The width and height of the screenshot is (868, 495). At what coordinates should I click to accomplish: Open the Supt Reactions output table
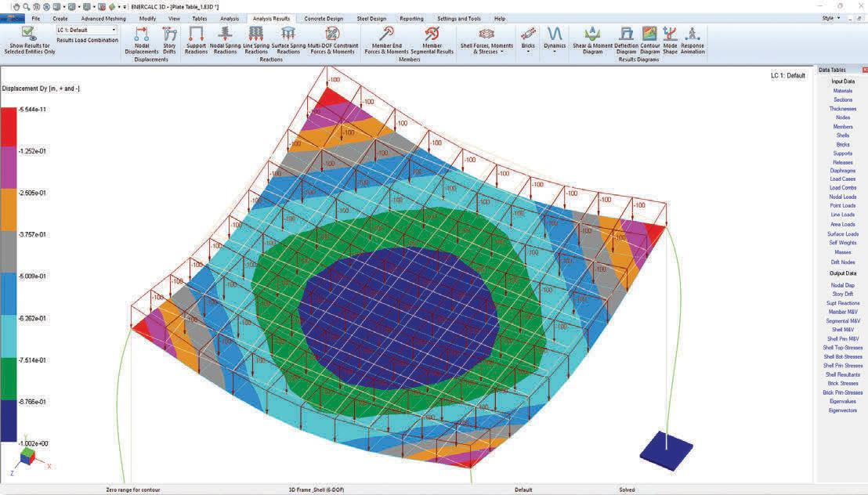tap(842, 303)
